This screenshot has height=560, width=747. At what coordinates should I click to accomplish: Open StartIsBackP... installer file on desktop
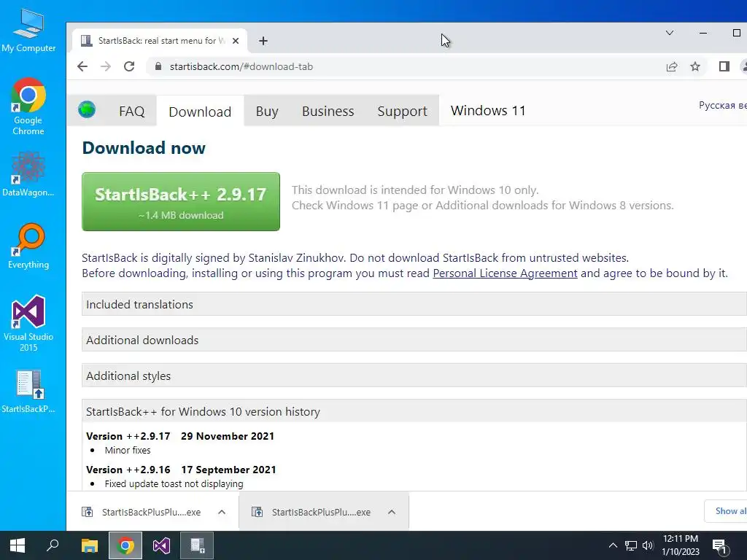(28, 391)
